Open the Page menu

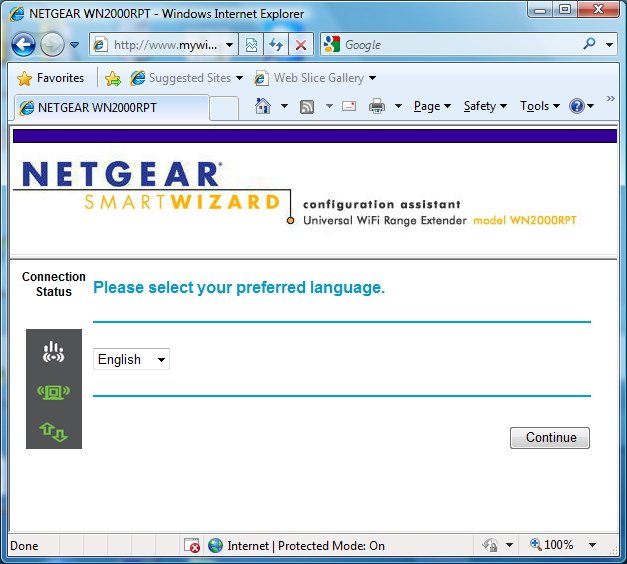click(432, 106)
